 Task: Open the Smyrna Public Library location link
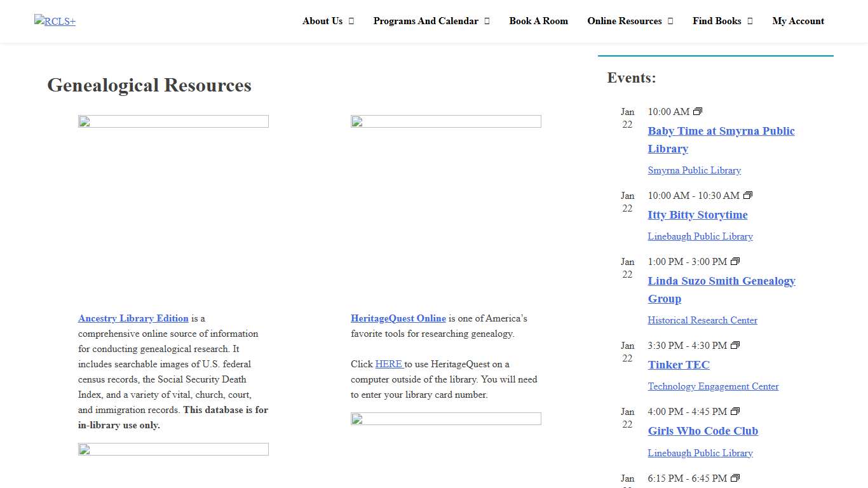pyautogui.click(x=694, y=170)
